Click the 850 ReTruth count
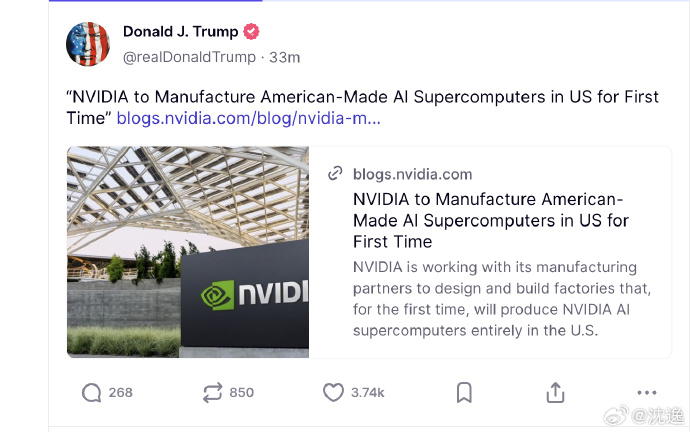Screen dimensions: 690x432 click(x=241, y=393)
